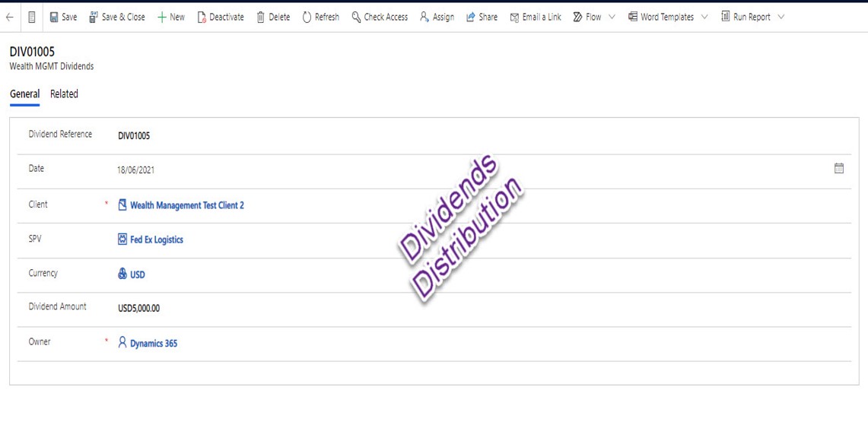868x447 pixels.
Task: Save the dividend record
Action: (x=63, y=17)
